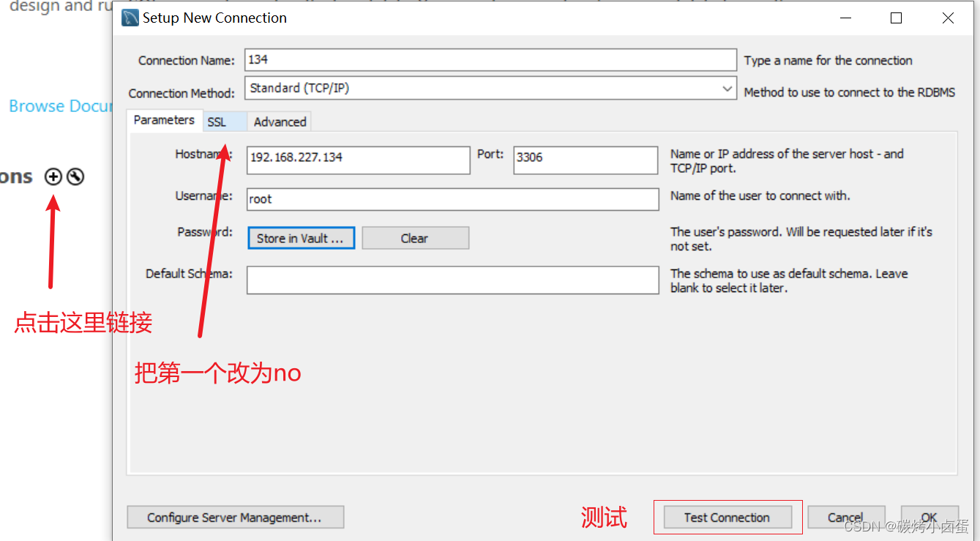Click Configure Server Management button

(x=235, y=518)
